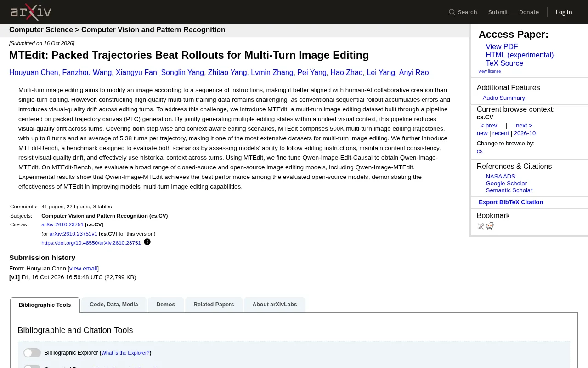
Task: Download TeX Source
Action: point(504,63)
